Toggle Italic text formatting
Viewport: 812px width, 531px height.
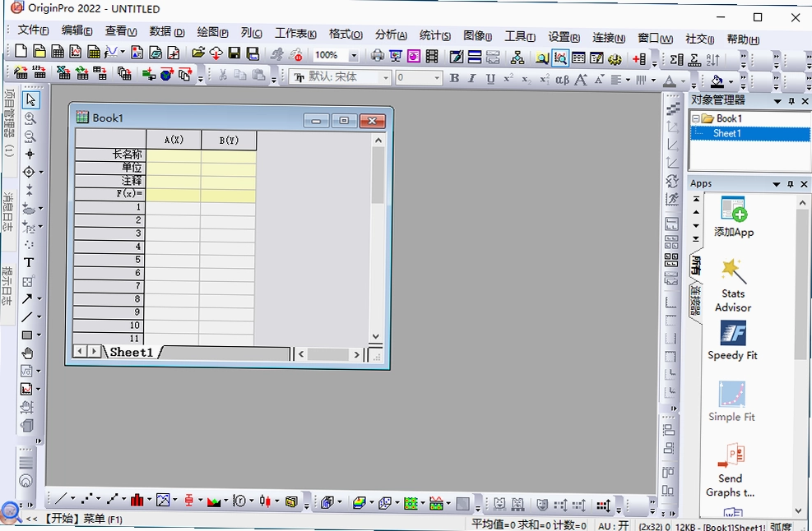point(471,78)
